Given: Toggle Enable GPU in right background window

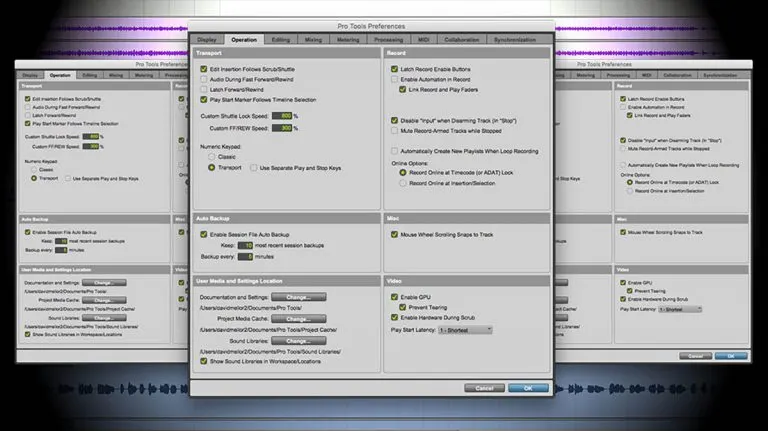Looking at the screenshot, I should (x=623, y=283).
